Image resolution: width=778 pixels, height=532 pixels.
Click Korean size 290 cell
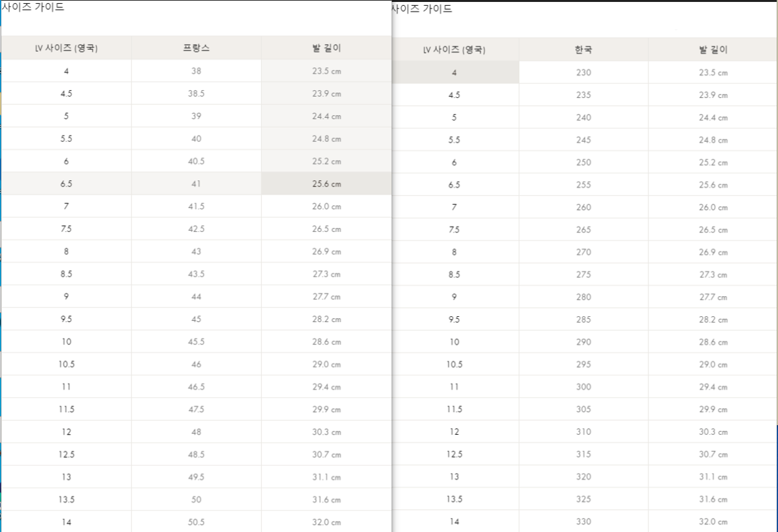(583, 342)
